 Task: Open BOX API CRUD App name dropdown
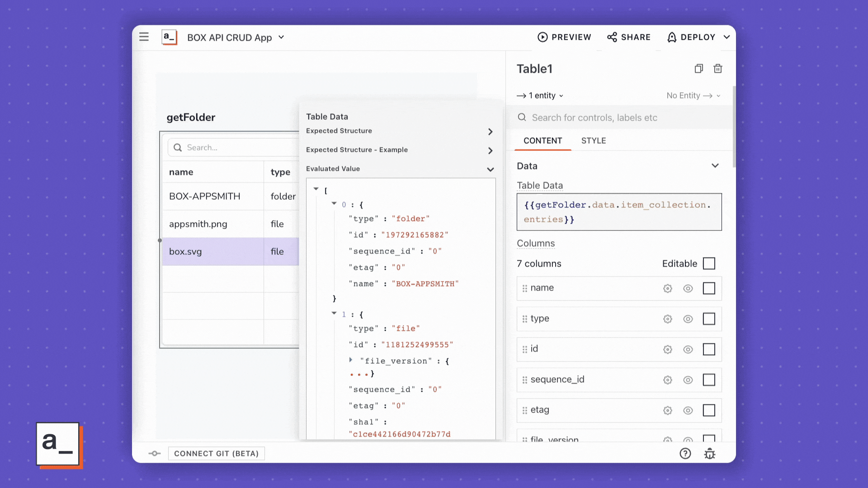[281, 37]
